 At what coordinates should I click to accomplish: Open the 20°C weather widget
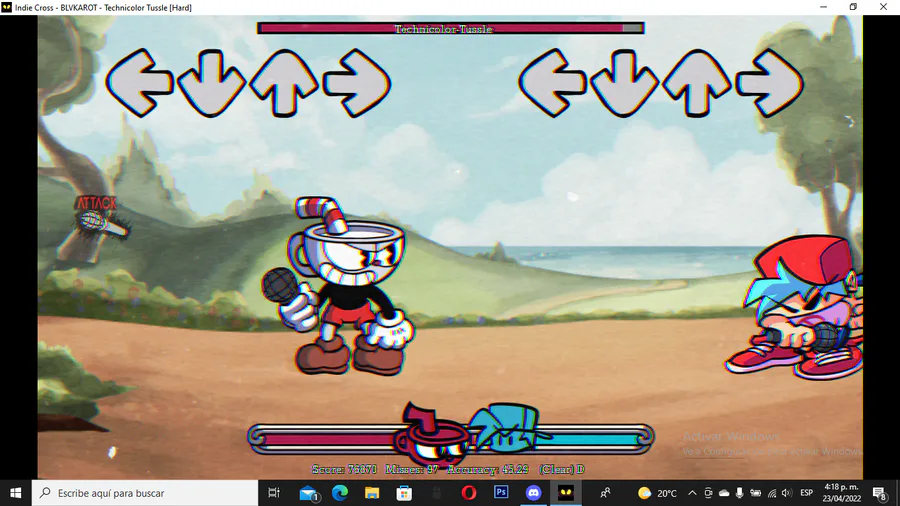pyautogui.click(x=658, y=493)
